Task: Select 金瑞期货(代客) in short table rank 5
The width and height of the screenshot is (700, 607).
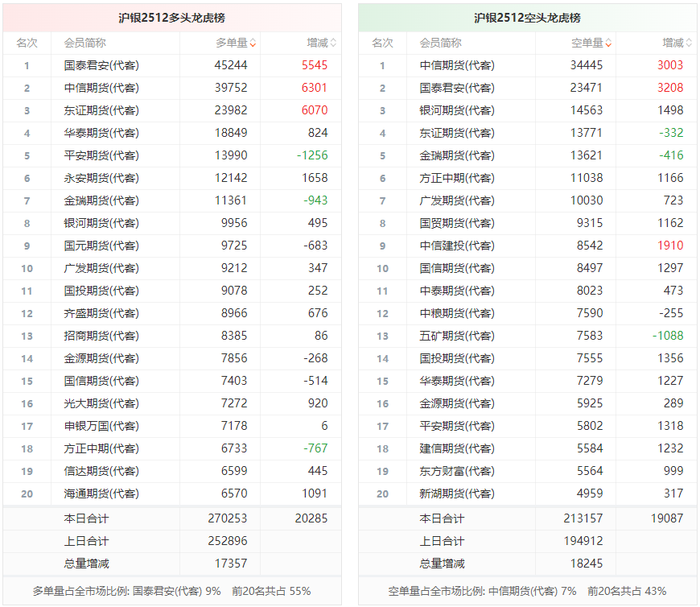Action: [x=457, y=155]
